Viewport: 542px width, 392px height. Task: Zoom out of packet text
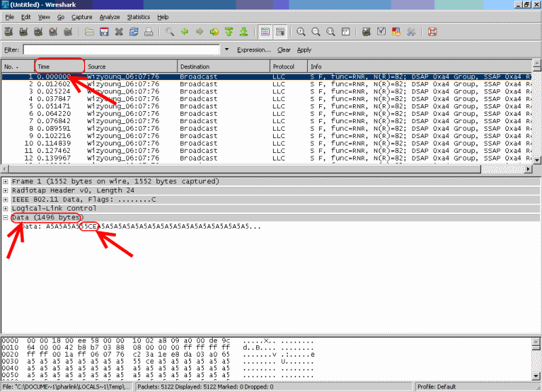tap(316, 32)
